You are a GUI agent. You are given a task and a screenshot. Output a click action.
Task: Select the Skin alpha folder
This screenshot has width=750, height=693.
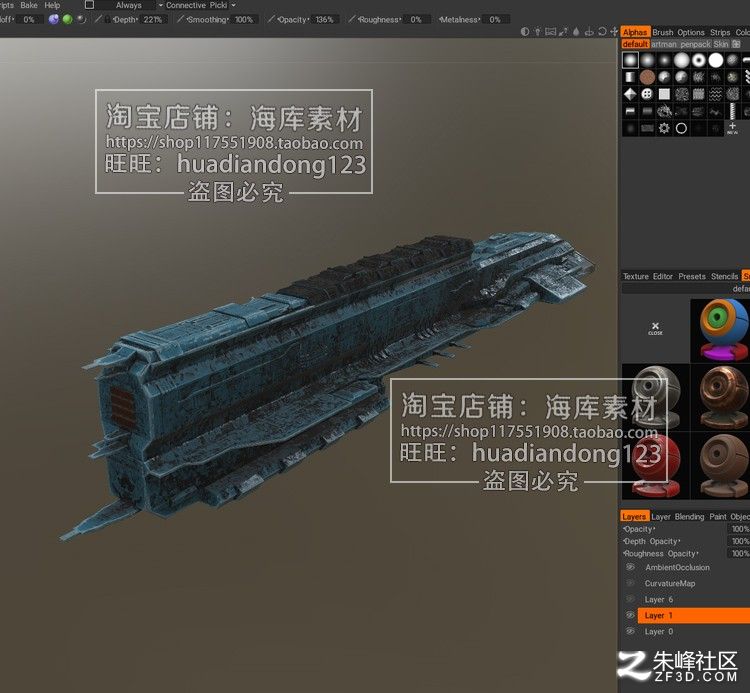pyautogui.click(x=721, y=44)
